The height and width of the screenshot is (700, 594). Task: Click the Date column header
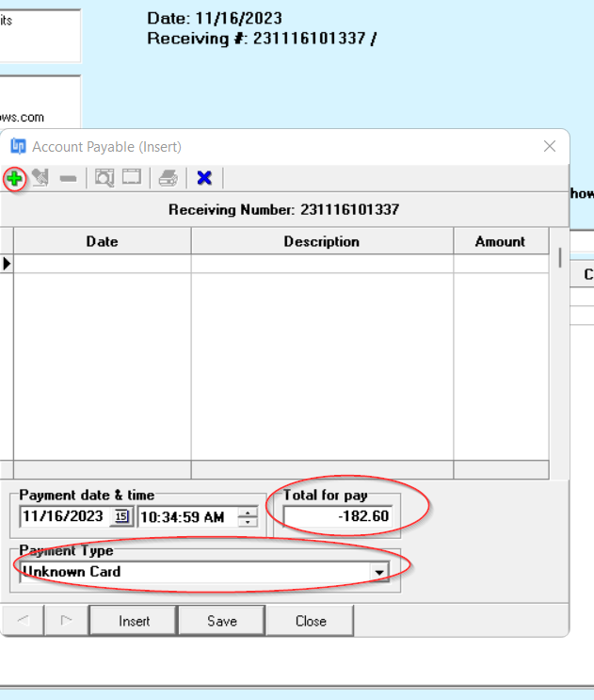(x=102, y=241)
